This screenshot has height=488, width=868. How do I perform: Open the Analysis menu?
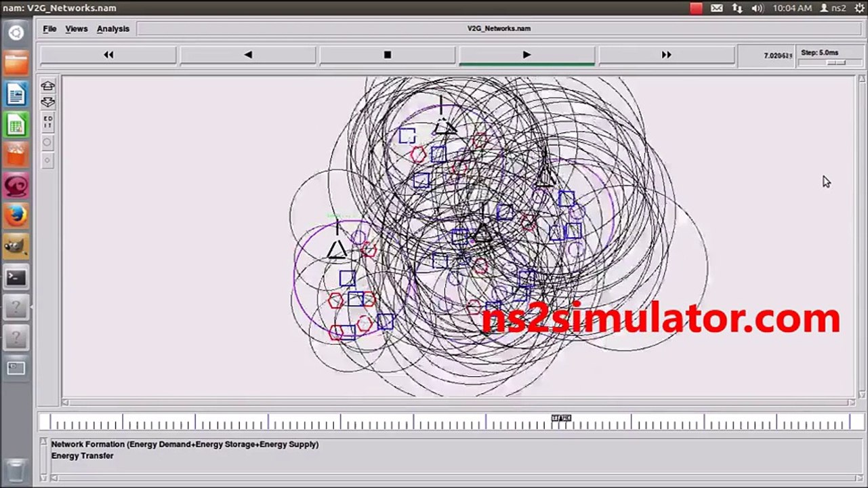[112, 29]
